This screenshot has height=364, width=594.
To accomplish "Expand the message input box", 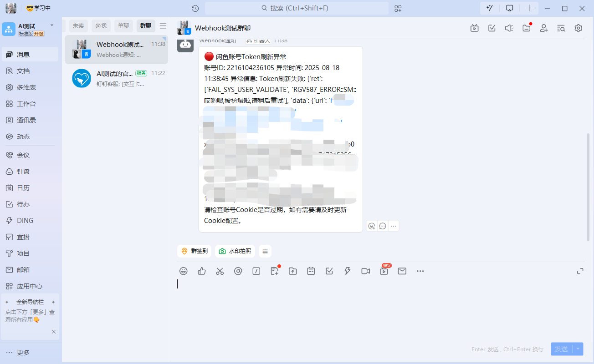I will [x=580, y=271].
